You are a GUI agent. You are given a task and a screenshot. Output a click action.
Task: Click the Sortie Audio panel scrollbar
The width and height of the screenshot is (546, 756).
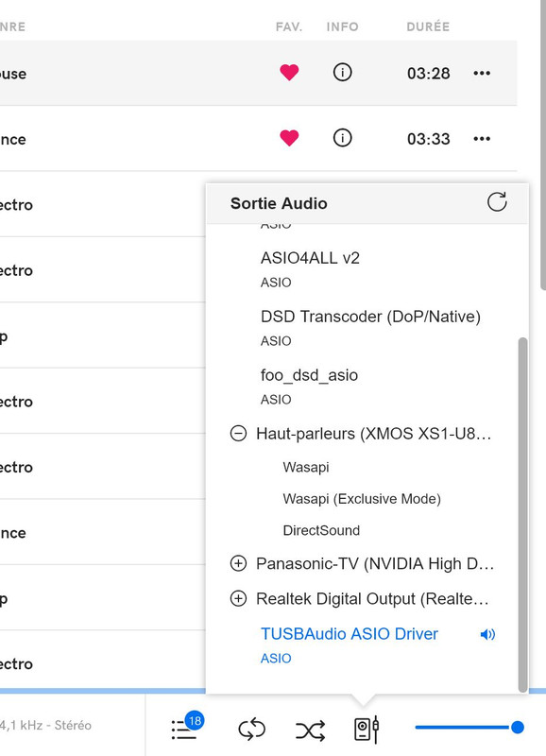coord(522,514)
